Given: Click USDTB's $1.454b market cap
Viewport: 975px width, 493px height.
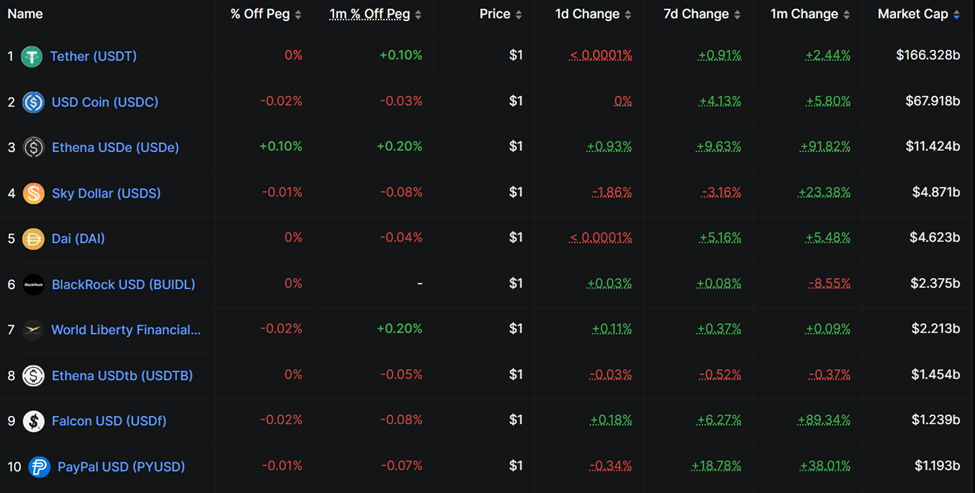Looking at the screenshot, I should click(936, 374).
